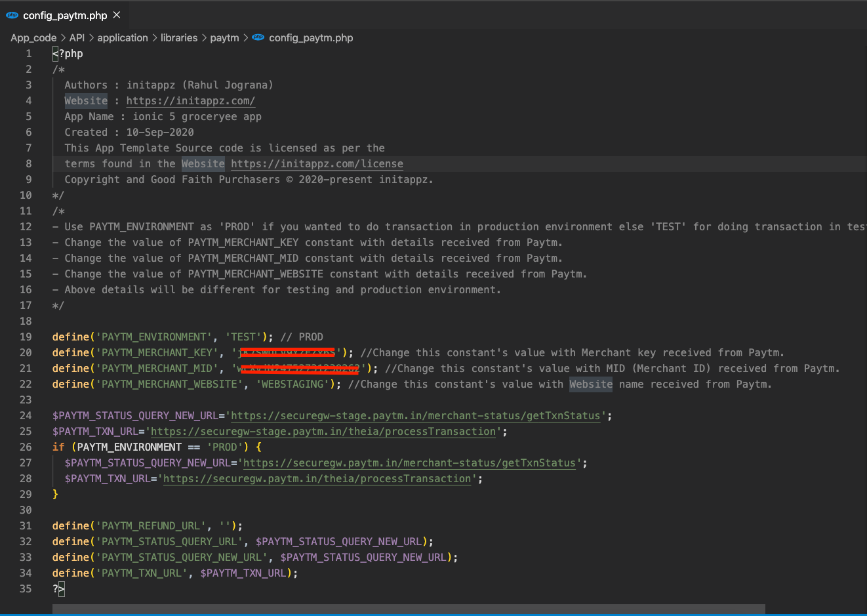Select the config_paytm.php editor tab
The image size is (867, 616).
click(x=65, y=15)
